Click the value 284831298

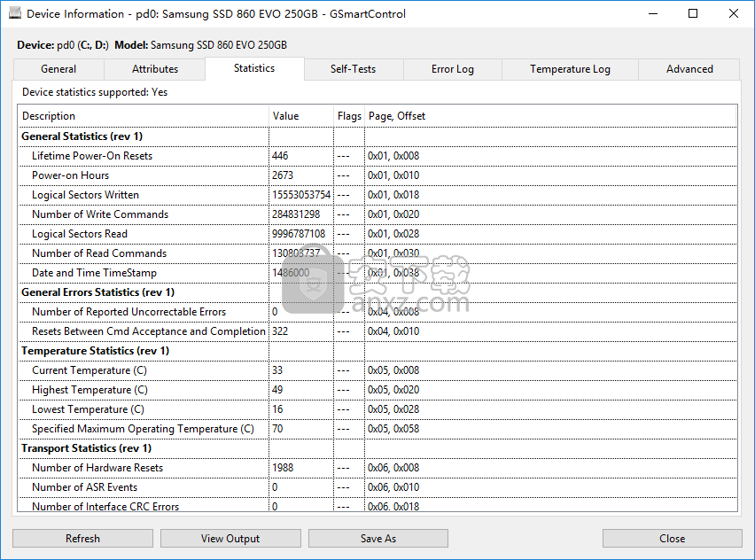click(x=296, y=214)
